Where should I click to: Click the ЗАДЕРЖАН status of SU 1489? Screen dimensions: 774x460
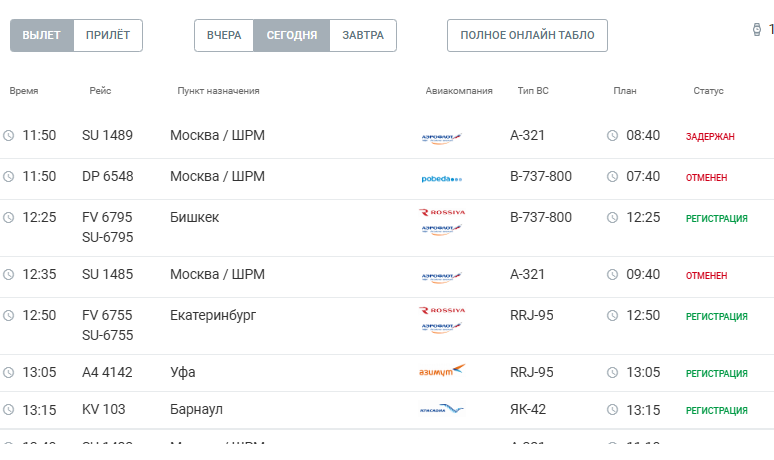[710, 136]
